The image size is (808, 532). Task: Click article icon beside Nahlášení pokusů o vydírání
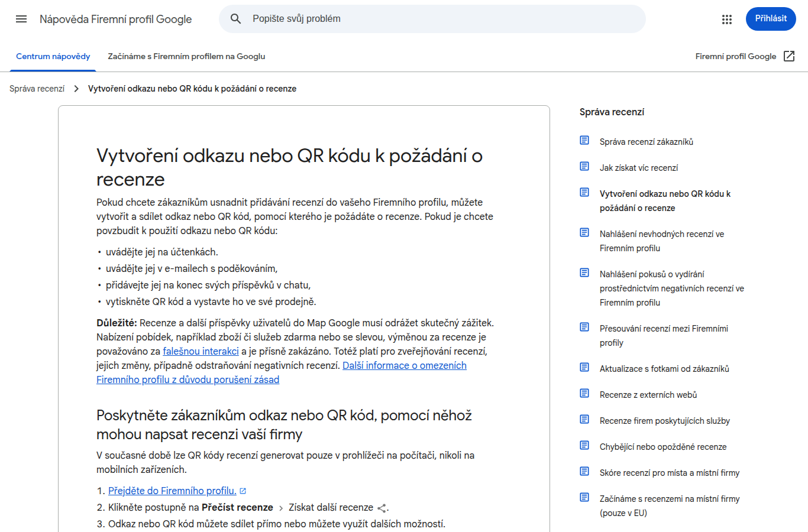coord(584,273)
